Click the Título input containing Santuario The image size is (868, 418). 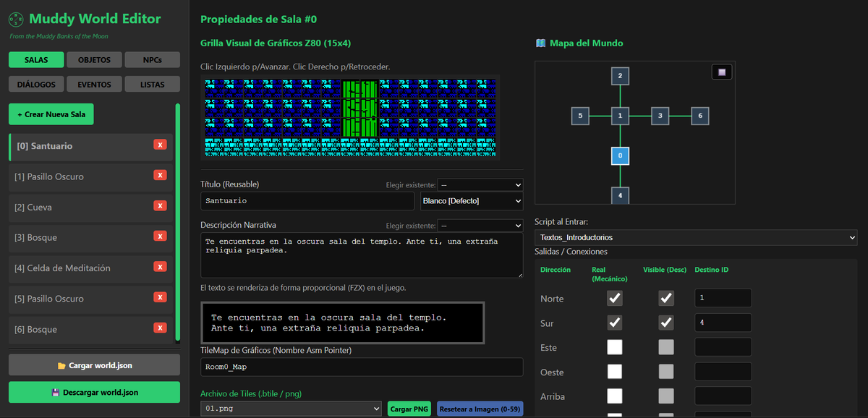pyautogui.click(x=309, y=201)
